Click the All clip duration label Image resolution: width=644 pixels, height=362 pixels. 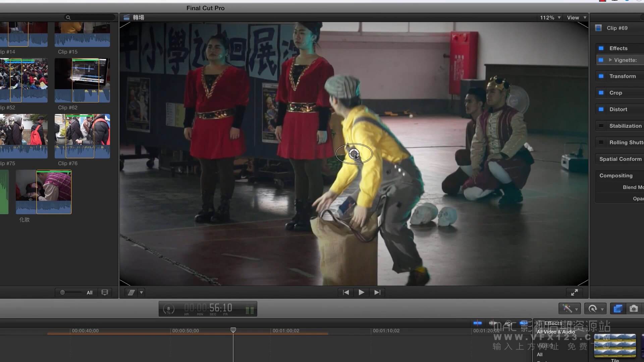[90, 293]
